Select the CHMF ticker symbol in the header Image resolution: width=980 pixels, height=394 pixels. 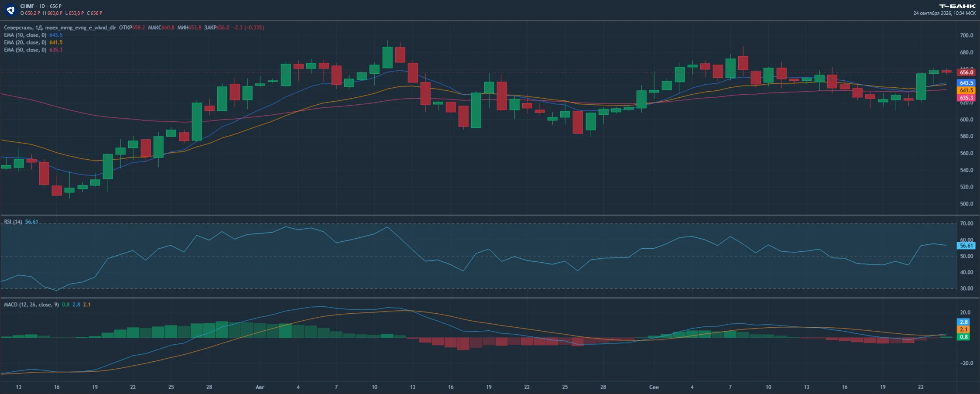pyautogui.click(x=27, y=6)
